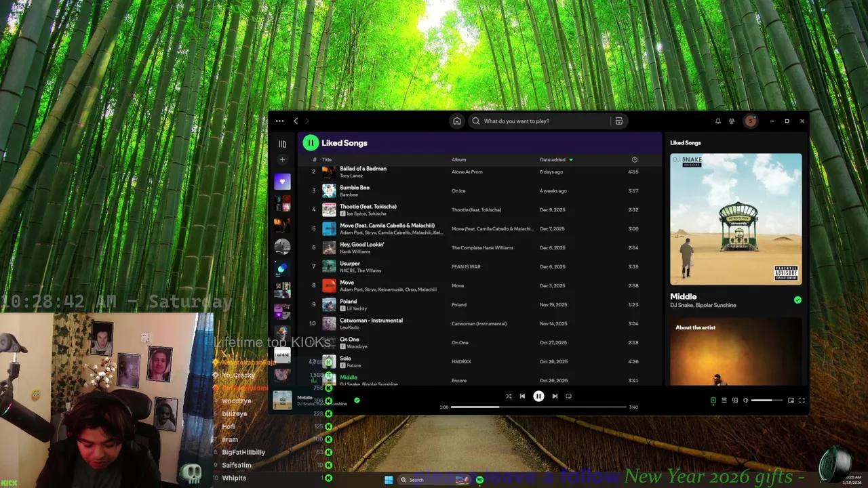Skip to the previous track
The image size is (868, 488).
click(522, 396)
